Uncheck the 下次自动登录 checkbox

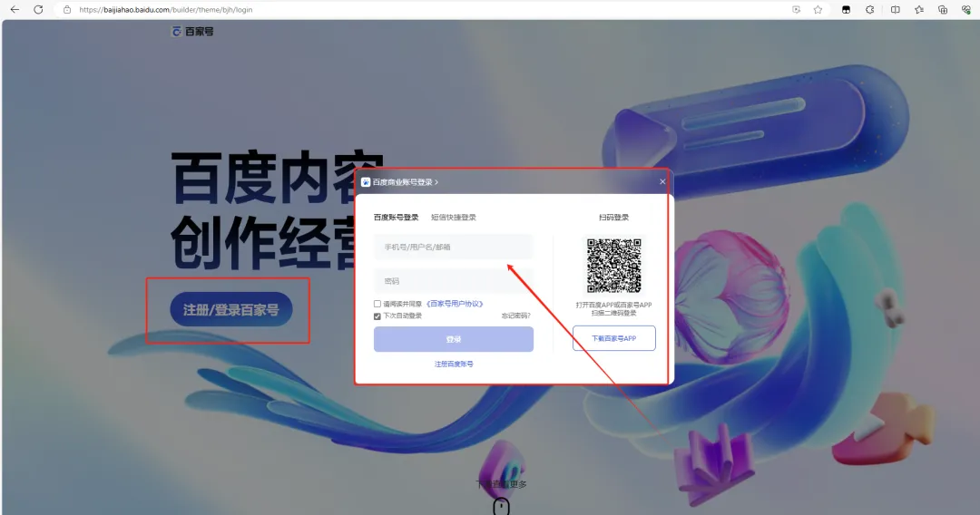pos(377,316)
